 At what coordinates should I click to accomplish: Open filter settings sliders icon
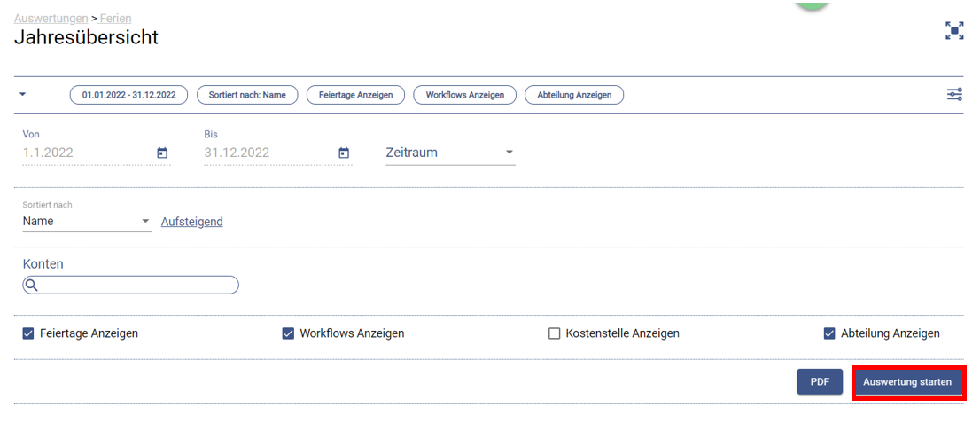pyautogui.click(x=954, y=95)
